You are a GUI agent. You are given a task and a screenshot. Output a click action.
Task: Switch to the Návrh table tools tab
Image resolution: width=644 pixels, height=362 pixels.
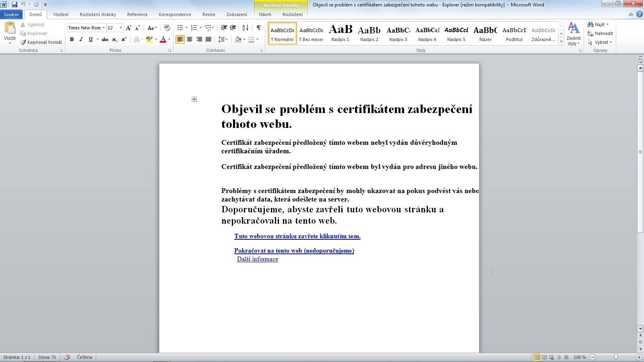[x=265, y=14]
